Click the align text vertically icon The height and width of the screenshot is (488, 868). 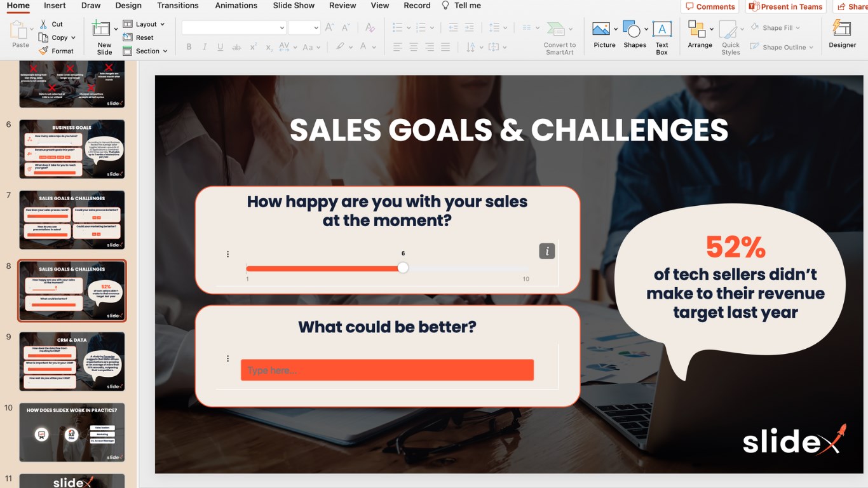coord(494,47)
